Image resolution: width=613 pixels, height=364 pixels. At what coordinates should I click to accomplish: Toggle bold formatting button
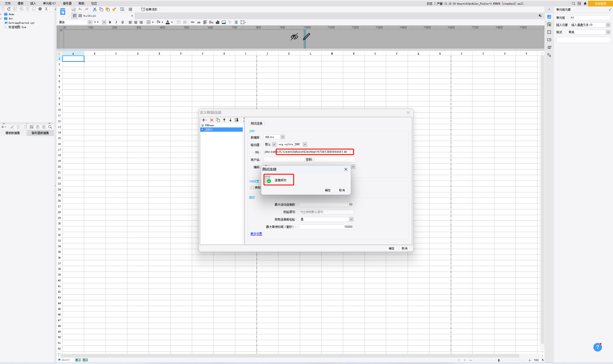110,22
